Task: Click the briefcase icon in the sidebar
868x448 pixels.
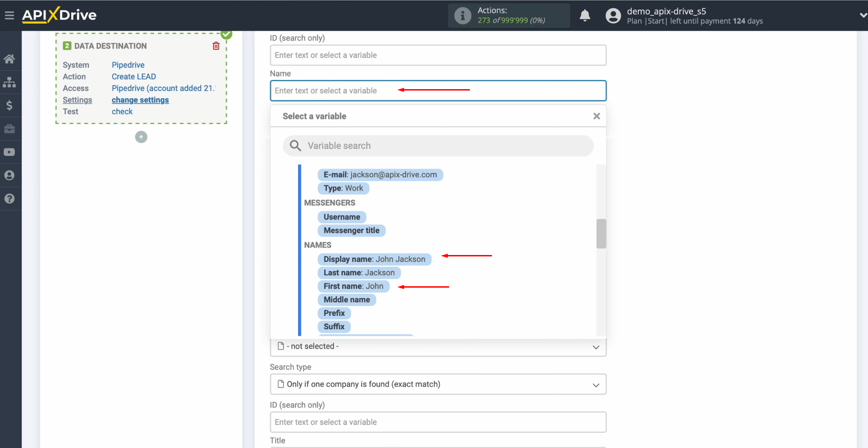Action: click(10, 129)
